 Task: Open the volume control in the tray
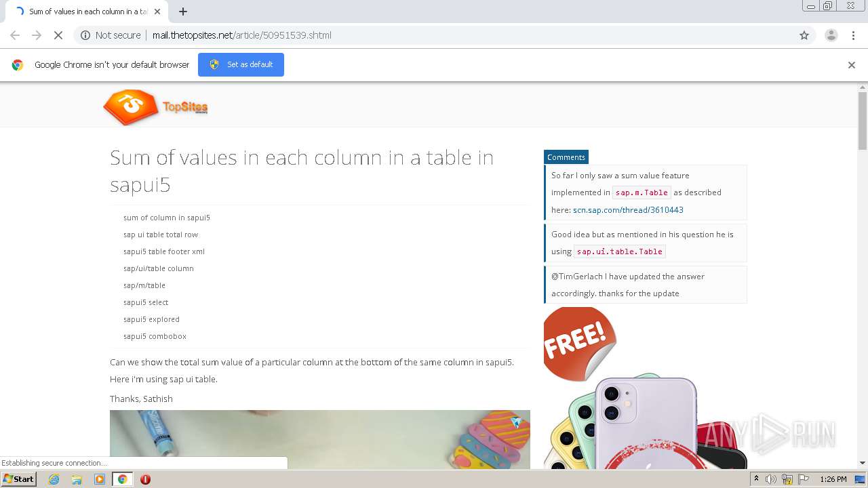[x=771, y=479]
